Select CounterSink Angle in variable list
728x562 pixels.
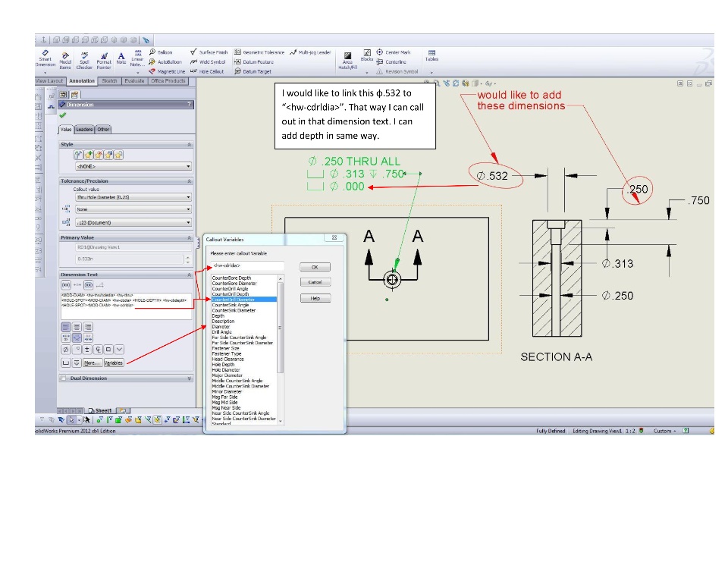pyautogui.click(x=231, y=305)
